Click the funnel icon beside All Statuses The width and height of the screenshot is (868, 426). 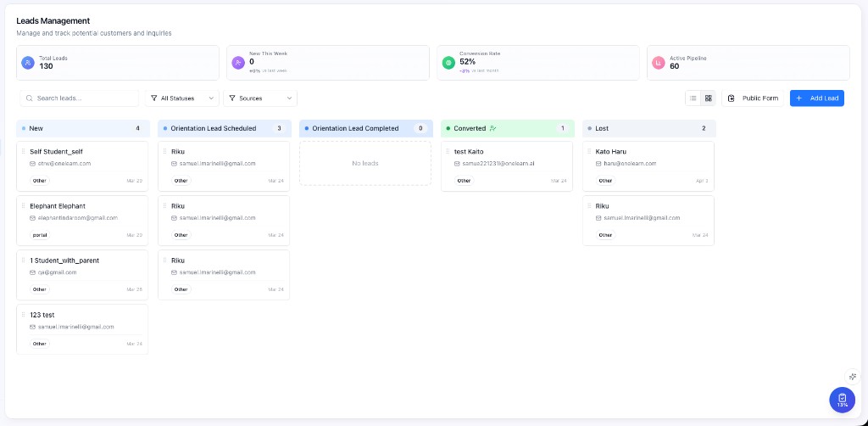point(154,98)
